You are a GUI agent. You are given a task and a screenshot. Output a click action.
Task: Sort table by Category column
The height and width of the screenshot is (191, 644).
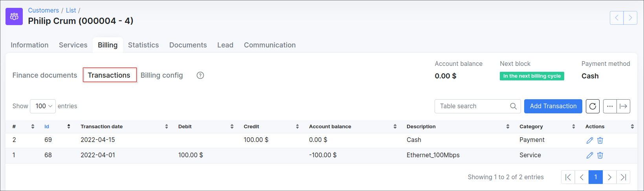pos(531,127)
